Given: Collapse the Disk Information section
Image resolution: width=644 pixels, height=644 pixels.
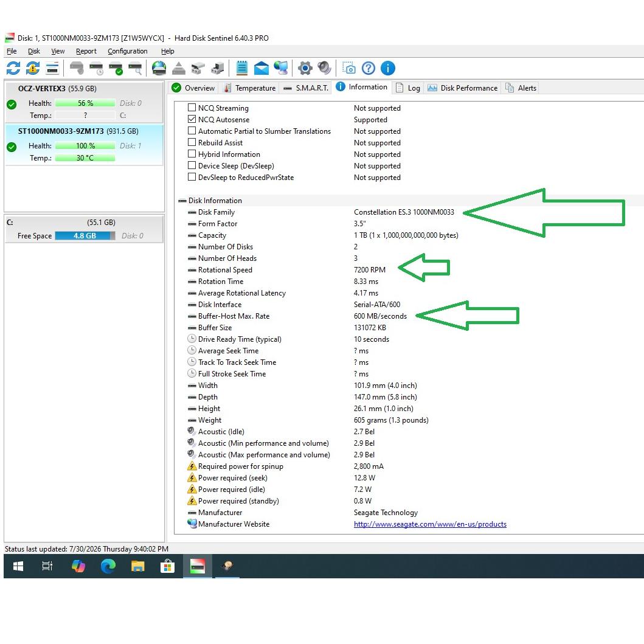Looking at the screenshot, I should coord(182,201).
